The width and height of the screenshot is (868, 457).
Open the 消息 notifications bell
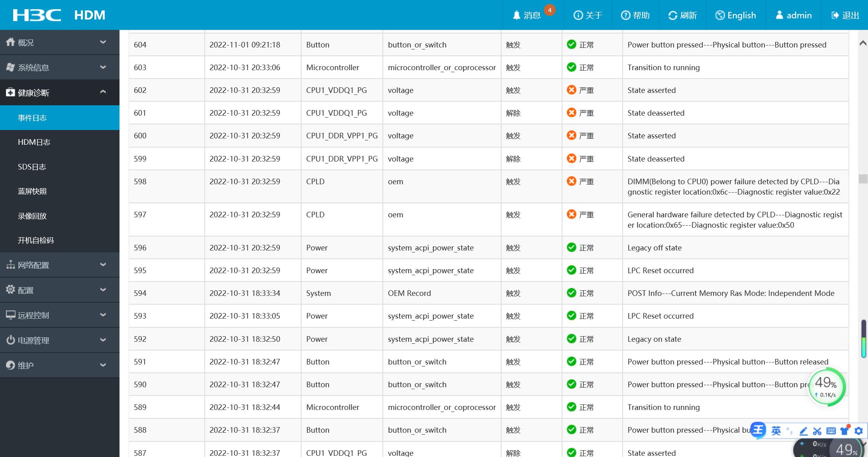[517, 16]
